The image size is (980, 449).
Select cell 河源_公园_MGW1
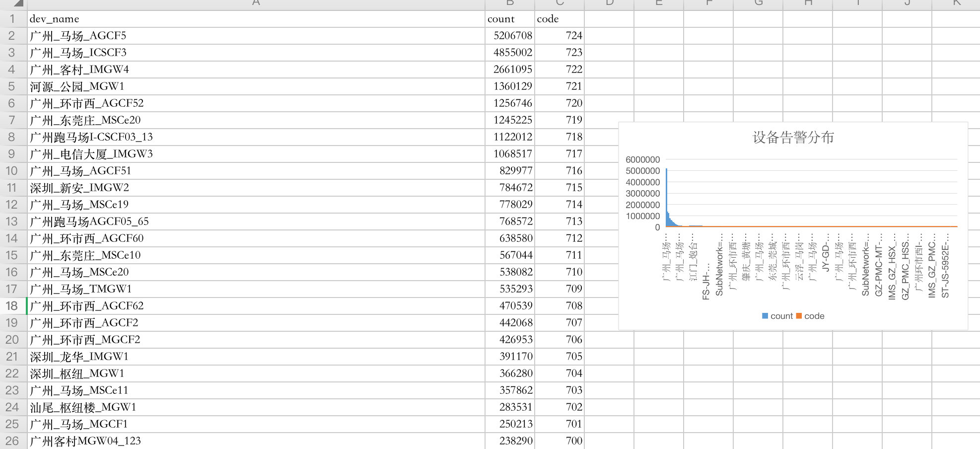[x=256, y=86]
